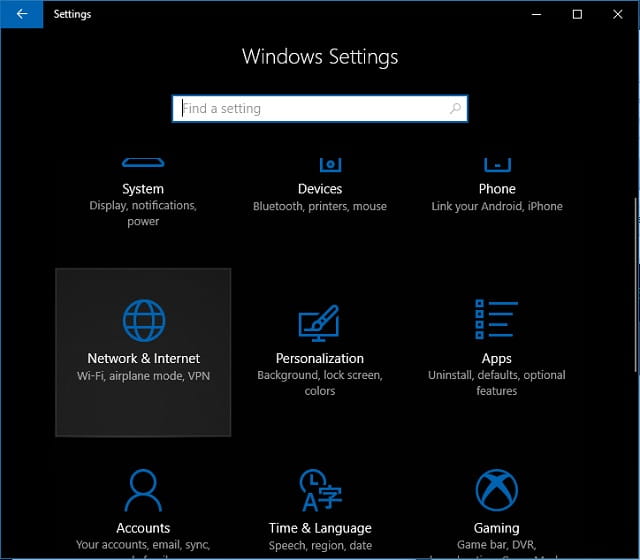Click the Personalization paintbrush monitor icon
The image size is (640, 560).
319,323
